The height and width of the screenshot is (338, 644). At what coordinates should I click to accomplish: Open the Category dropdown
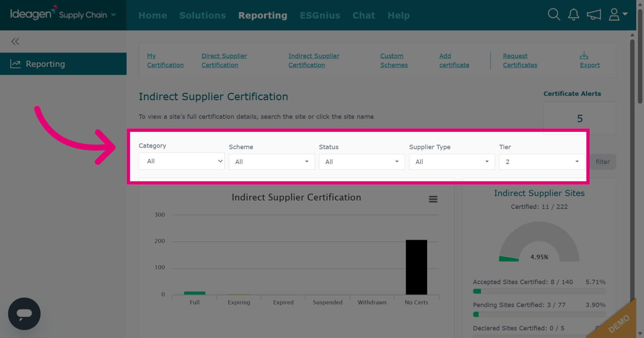point(182,161)
